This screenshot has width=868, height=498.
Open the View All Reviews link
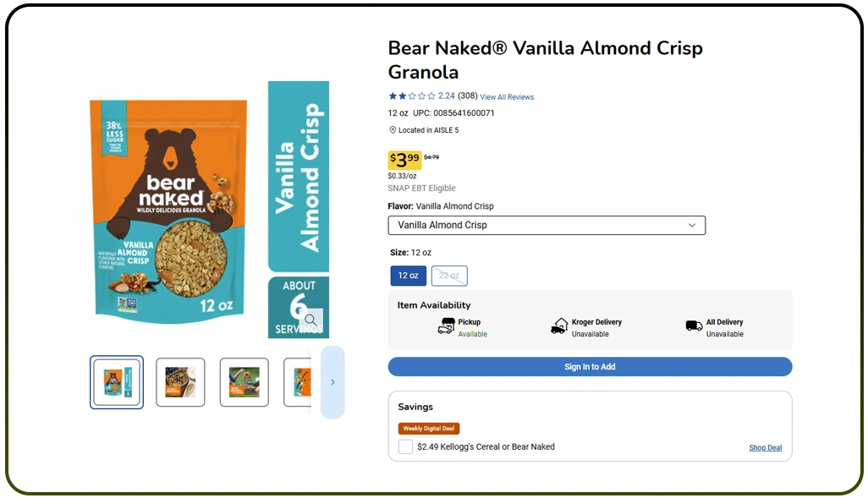[x=507, y=97]
